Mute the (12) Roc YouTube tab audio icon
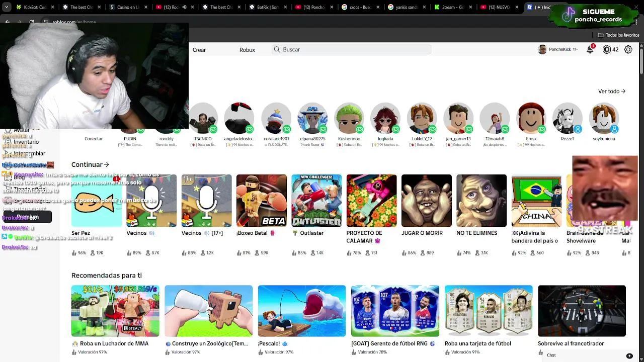Screen dimensions: 644x362 point(184,7)
